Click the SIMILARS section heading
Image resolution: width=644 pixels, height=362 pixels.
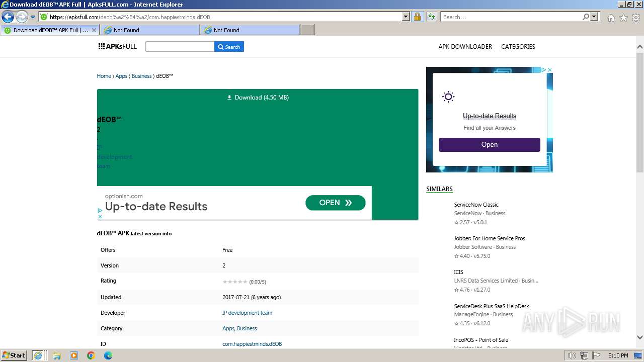click(439, 189)
